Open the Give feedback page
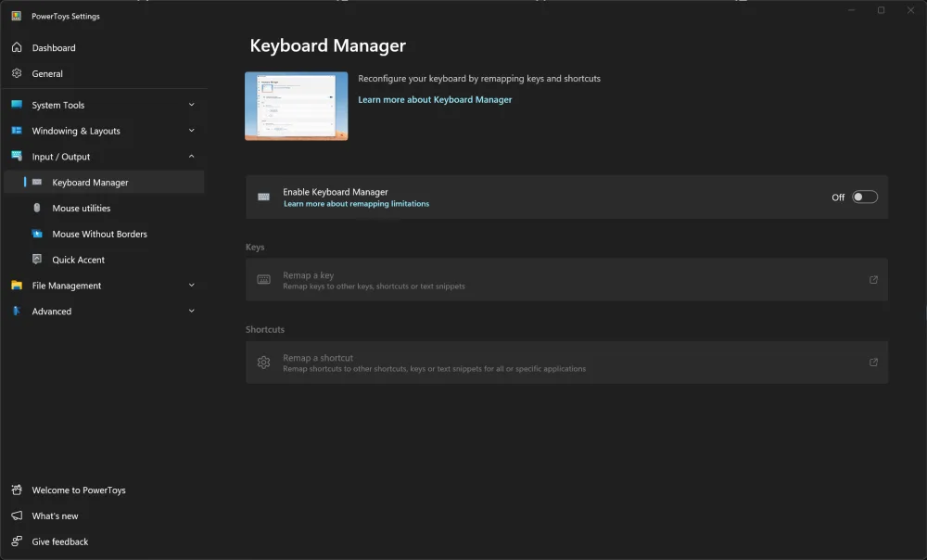 coord(104,541)
